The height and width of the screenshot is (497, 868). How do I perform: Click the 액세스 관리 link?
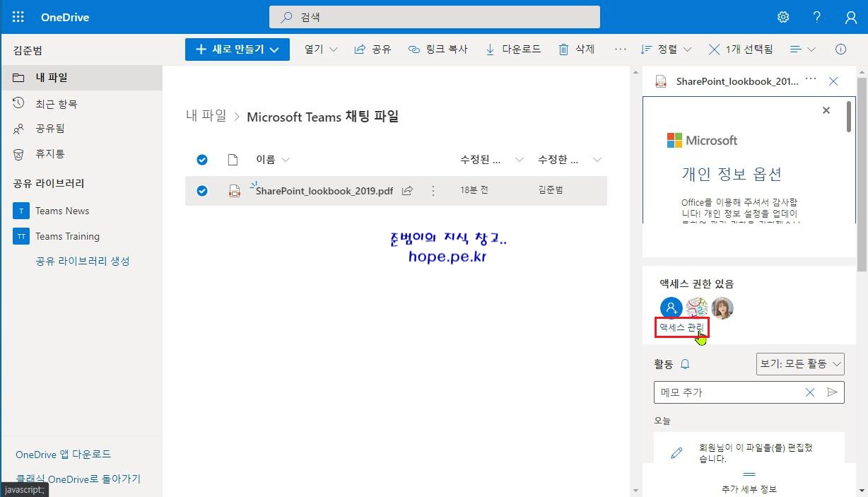click(x=681, y=327)
